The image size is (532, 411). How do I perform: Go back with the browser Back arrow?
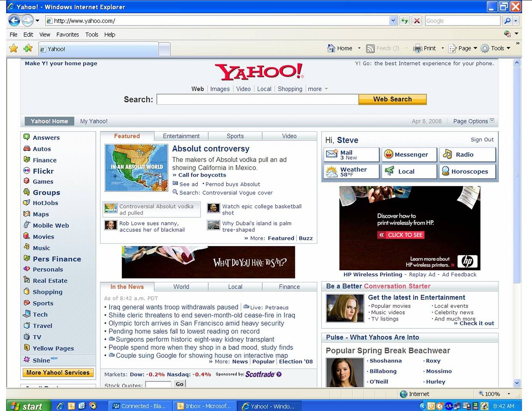14,21
